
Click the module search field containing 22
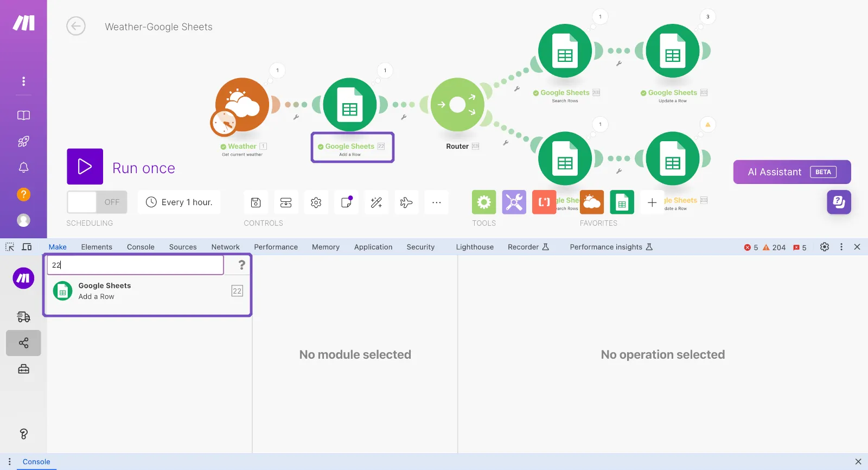coord(135,265)
